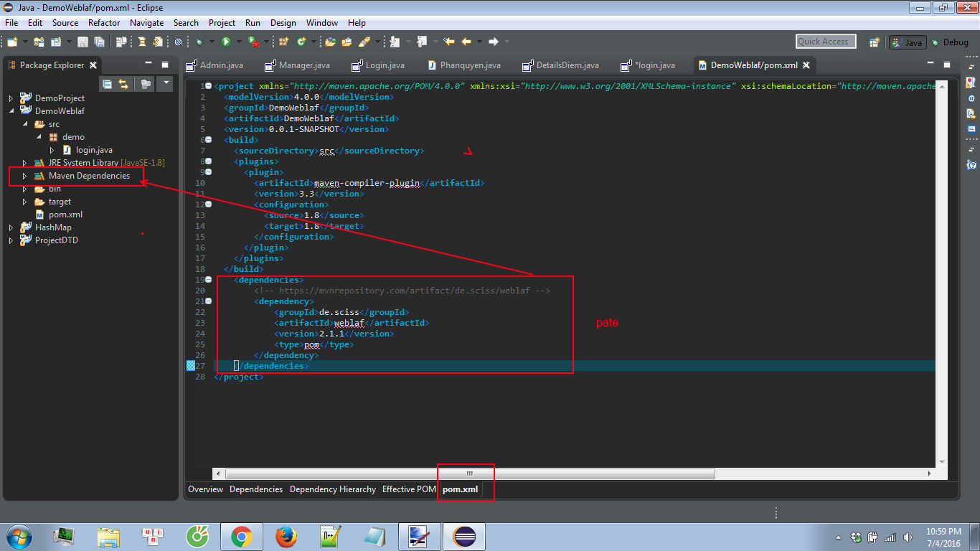Click the New wizard toolbar icon
Viewport: 980px width, 551px height.
(x=12, y=42)
